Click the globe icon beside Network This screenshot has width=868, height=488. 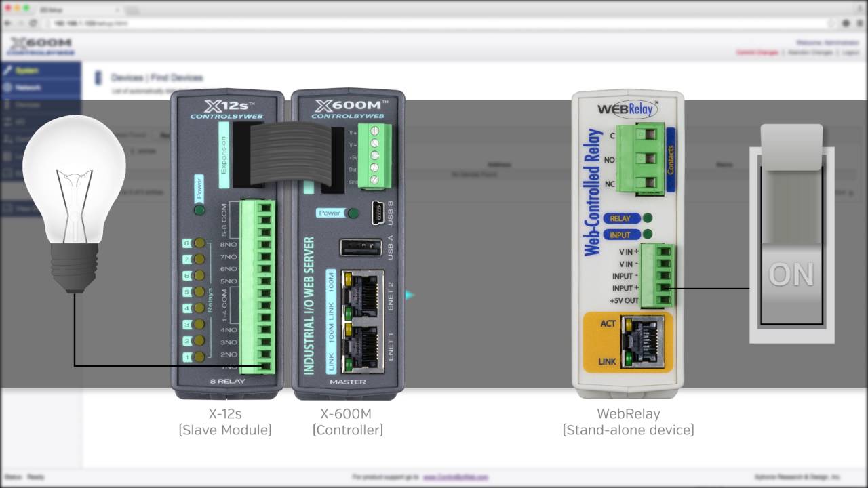point(7,87)
